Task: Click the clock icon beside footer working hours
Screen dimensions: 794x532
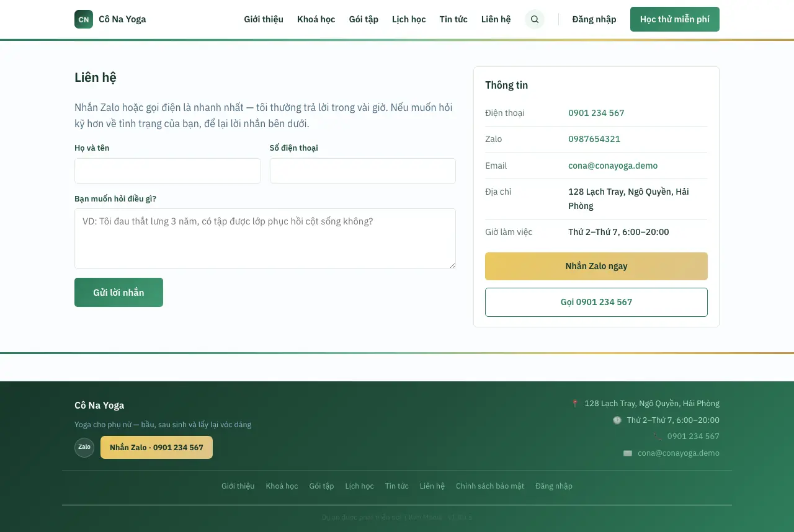Action: 617,420
